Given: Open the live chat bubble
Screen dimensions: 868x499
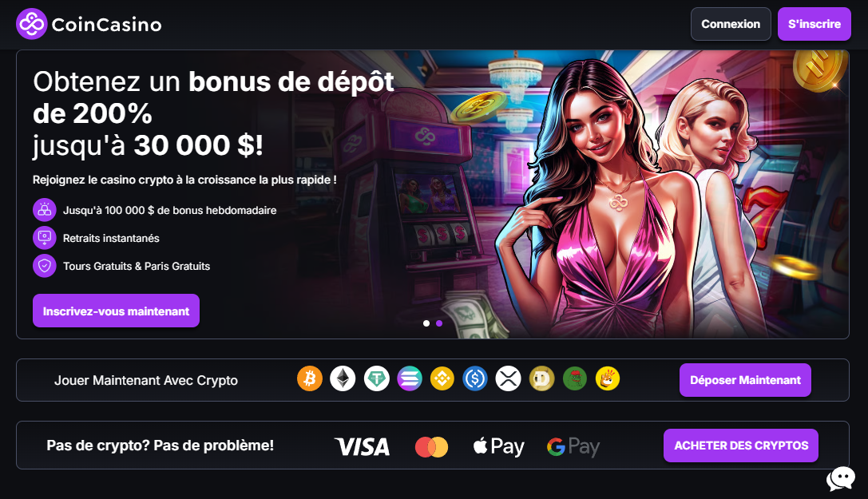Looking at the screenshot, I should tap(840, 478).
